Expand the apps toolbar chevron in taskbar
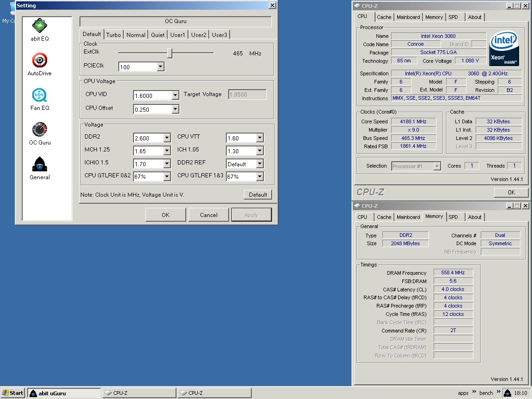Image resolution: width=532 pixels, height=399 pixels. [474, 392]
